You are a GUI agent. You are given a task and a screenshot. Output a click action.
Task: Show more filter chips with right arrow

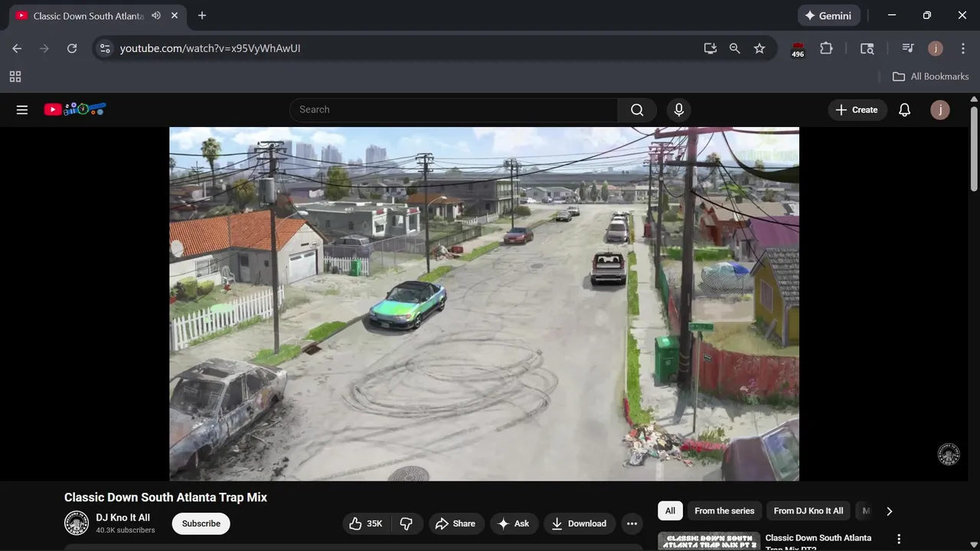point(889,510)
